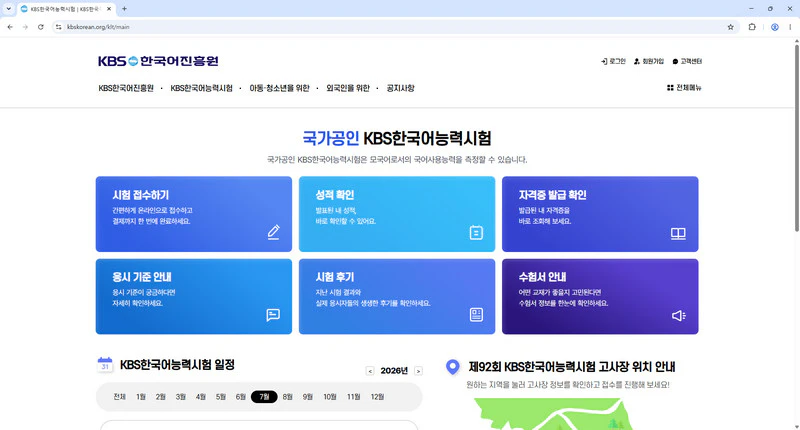
Task: Open the browser extensions puzzle icon
Action: click(752, 27)
